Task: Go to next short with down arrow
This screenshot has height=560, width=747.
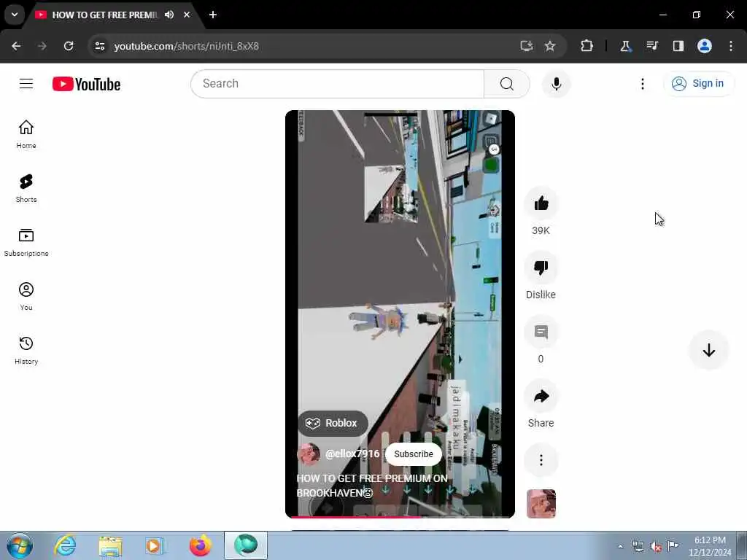Action: click(x=709, y=350)
